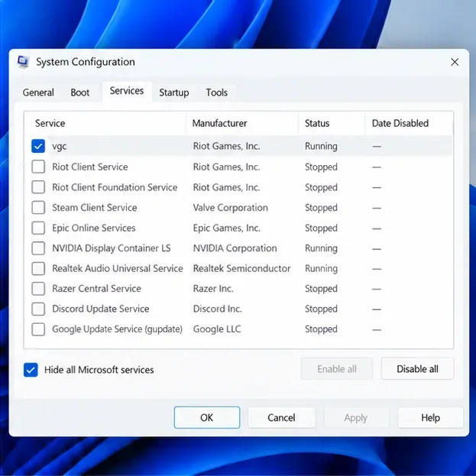This screenshot has height=476, width=476.
Task: Click the System Configuration title bar icon
Action: (23, 62)
